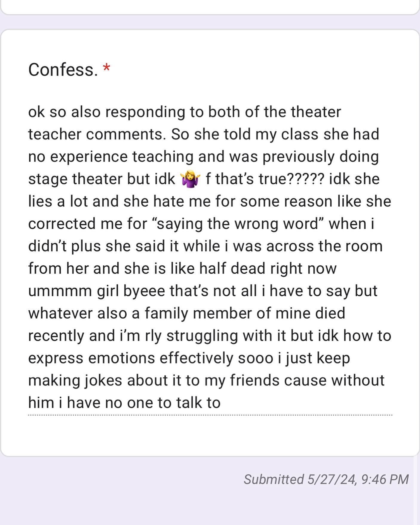The height and width of the screenshot is (525, 420).
Task: Click the word "friends" in the answer
Action: (255, 380)
